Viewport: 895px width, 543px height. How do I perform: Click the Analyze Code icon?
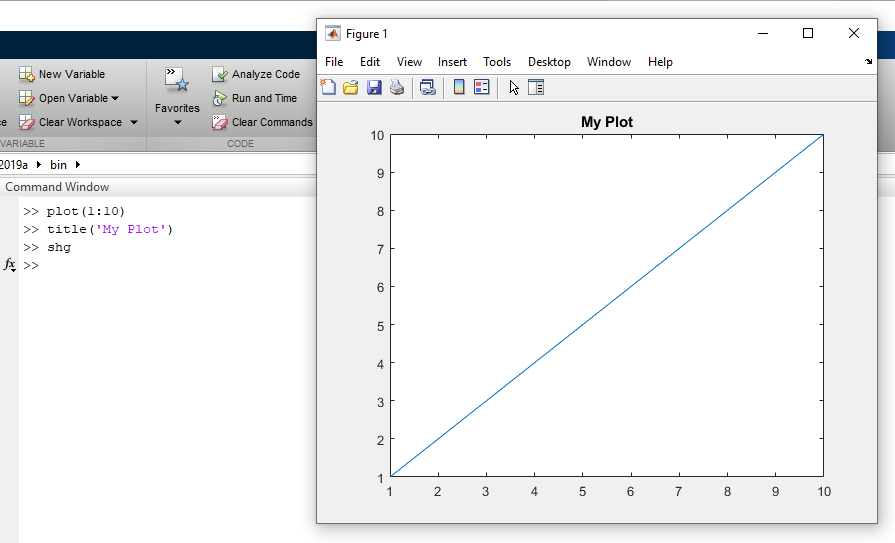point(220,74)
